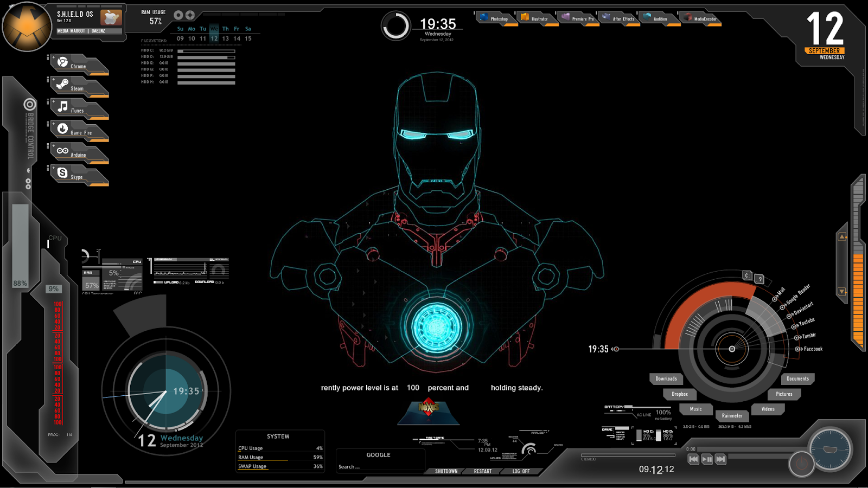Screen dimensions: 868x488
Task: Open the Google Reader link
Action: [x=795, y=296]
